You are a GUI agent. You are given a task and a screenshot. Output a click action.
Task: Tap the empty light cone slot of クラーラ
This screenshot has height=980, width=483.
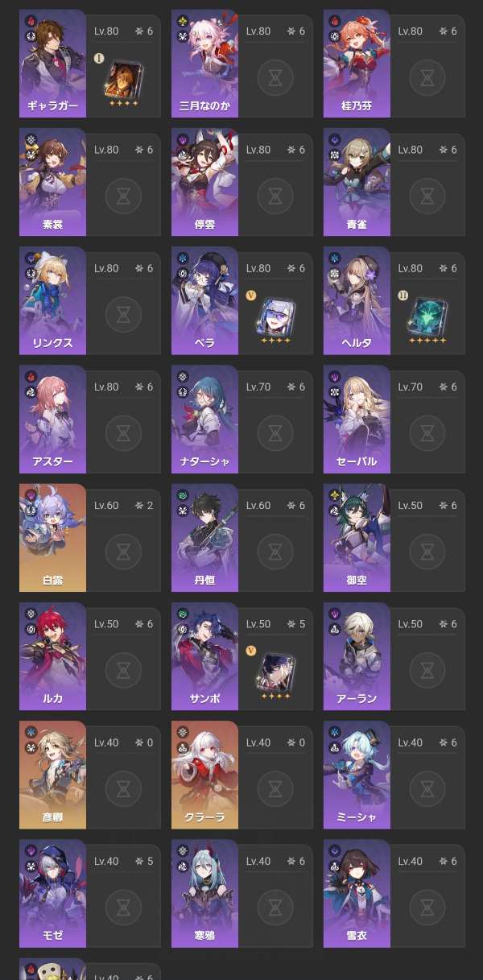(x=275, y=788)
